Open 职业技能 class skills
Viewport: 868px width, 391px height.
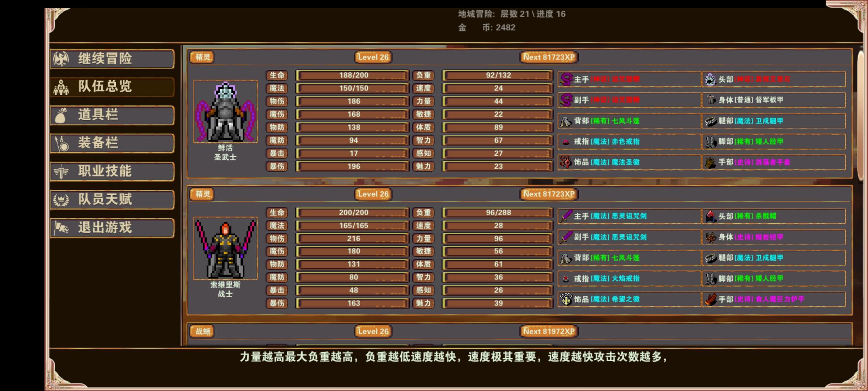(112, 171)
